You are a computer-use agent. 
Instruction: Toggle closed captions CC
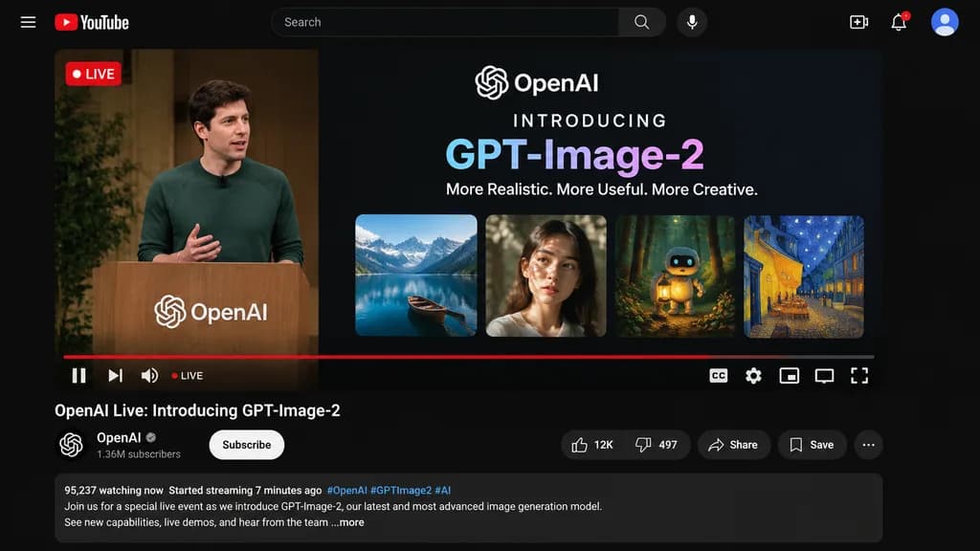[718, 375]
